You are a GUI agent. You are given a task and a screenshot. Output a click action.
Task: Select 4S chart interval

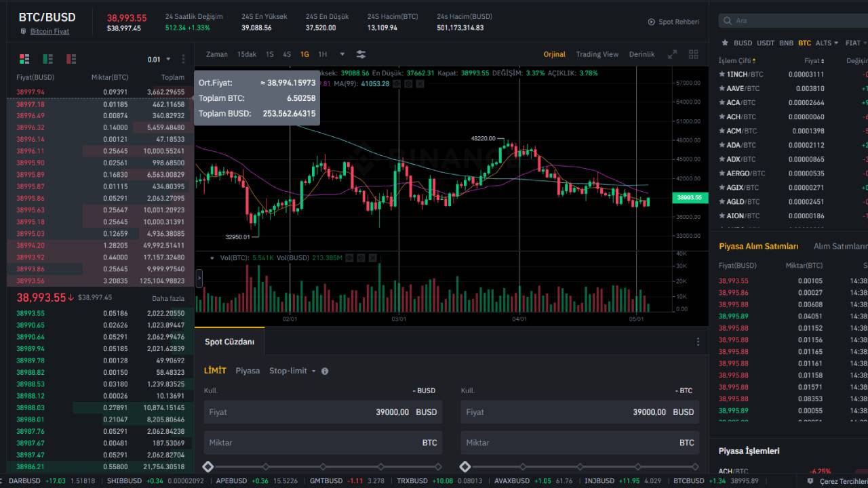(x=287, y=54)
